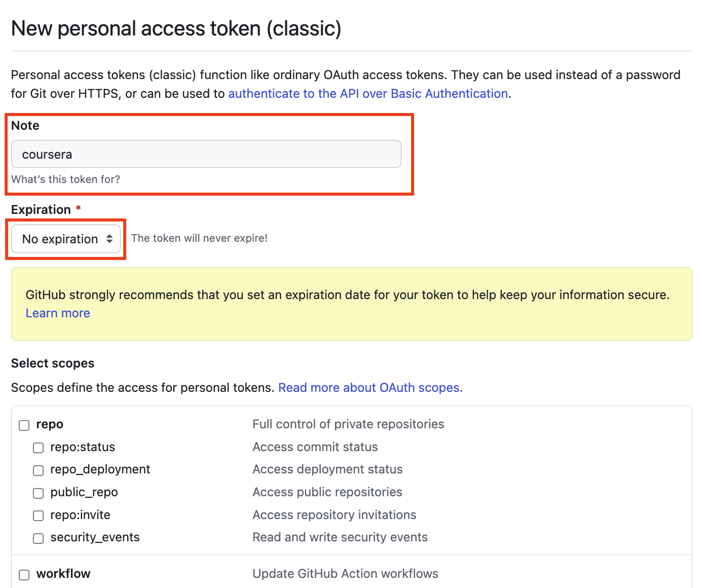Open the No expiration dropdown
The width and height of the screenshot is (702, 588).
click(61, 239)
